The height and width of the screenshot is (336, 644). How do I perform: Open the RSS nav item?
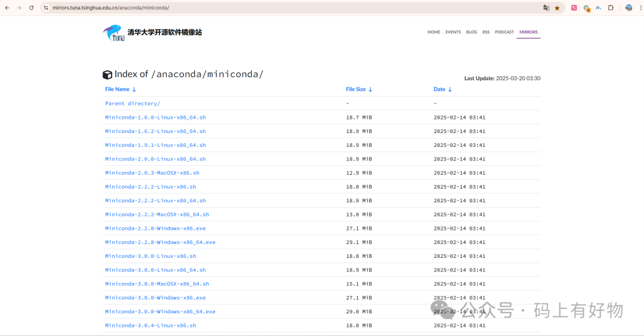click(x=486, y=32)
